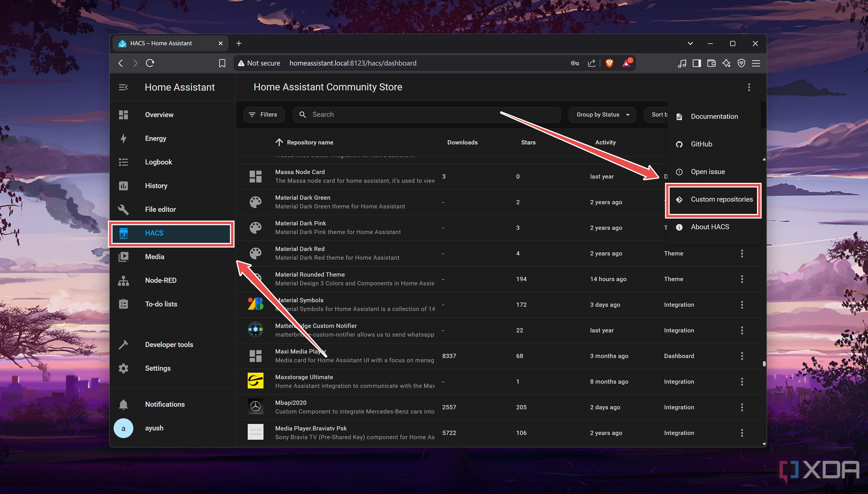
Task: Open the Brave Wallet toolbar icon
Action: [x=711, y=63]
